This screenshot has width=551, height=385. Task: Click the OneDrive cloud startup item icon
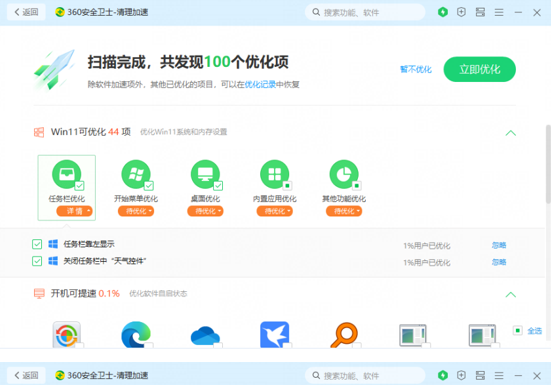coord(205,336)
